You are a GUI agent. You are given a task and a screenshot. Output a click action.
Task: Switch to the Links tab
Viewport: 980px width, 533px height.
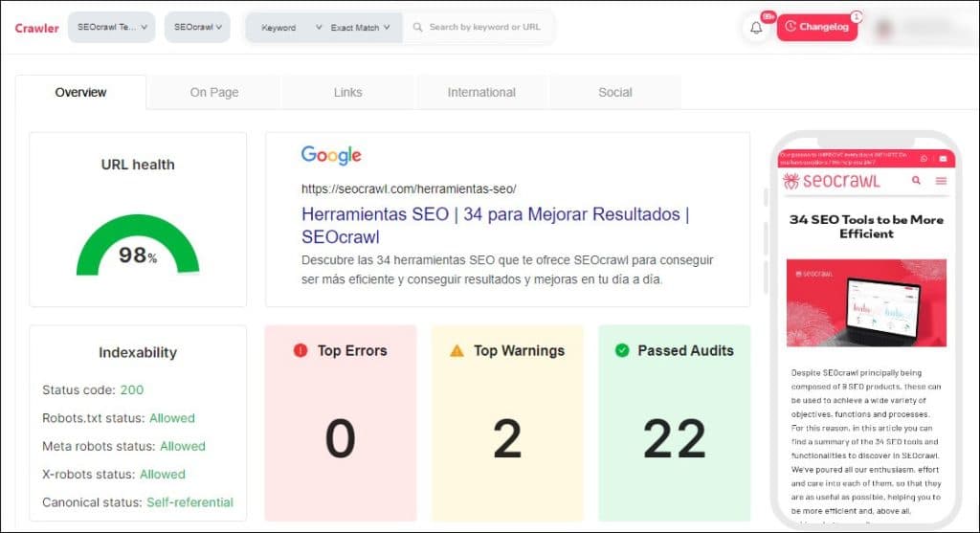tap(347, 93)
